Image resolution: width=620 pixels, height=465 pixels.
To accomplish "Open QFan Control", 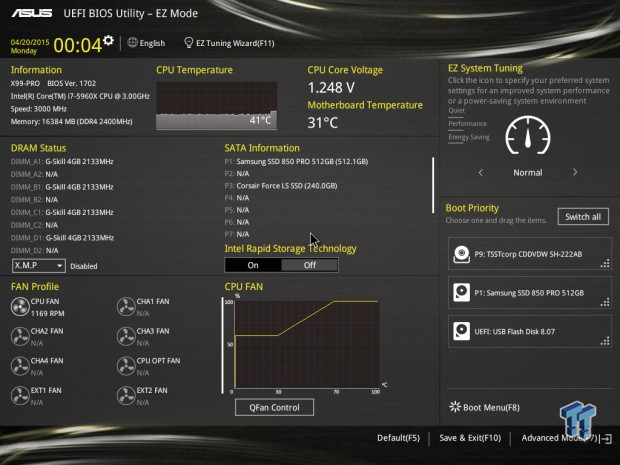I will [x=274, y=407].
